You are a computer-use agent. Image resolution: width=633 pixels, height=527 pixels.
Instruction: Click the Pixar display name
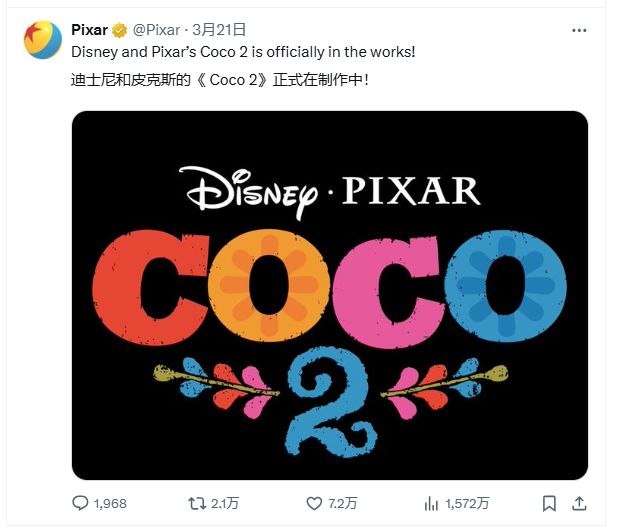pos(91,30)
